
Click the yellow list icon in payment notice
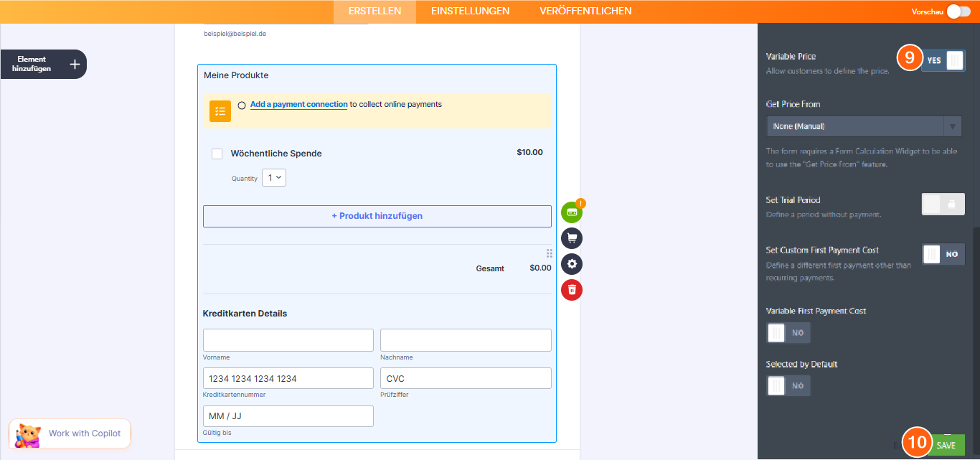click(x=220, y=111)
